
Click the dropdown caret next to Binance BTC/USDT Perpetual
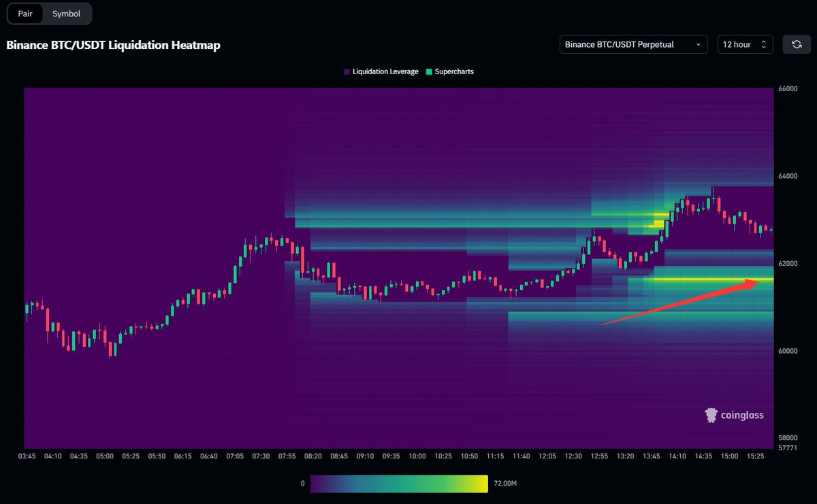click(x=699, y=44)
